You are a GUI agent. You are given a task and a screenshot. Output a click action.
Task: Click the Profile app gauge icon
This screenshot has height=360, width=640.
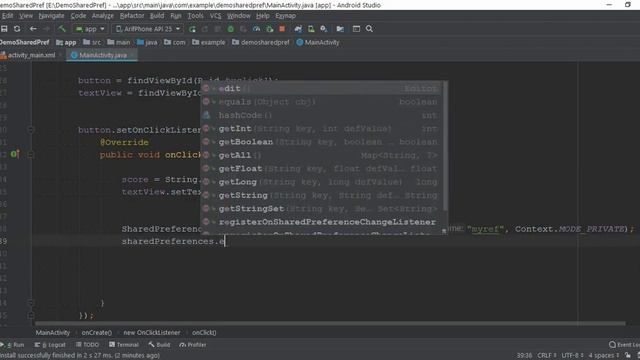[256, 29]
